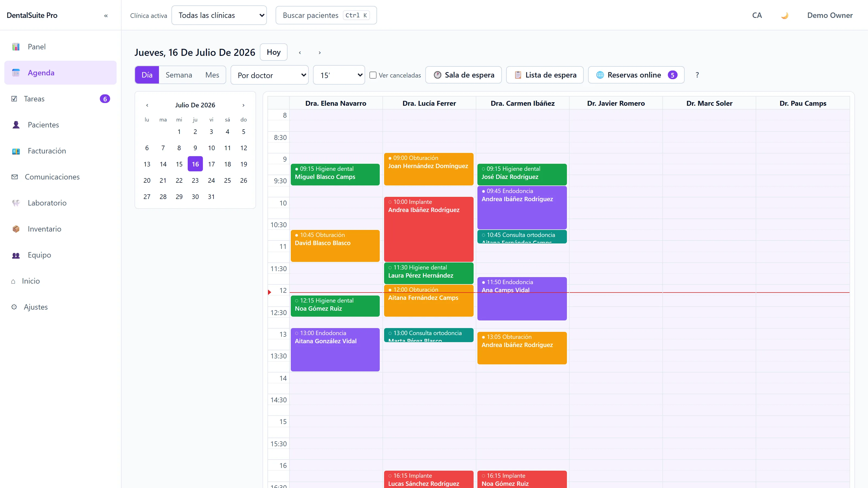Open Sala de espera

[463, 75]
